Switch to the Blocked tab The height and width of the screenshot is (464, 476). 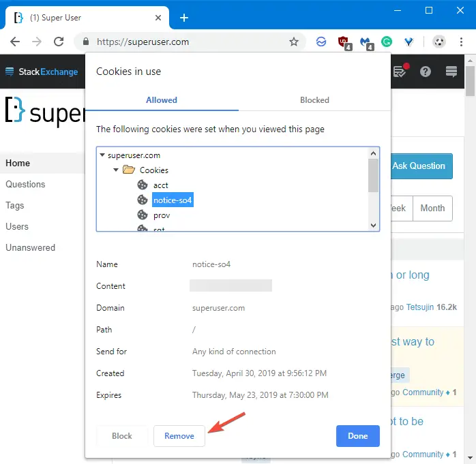click(x=314, y=100)
